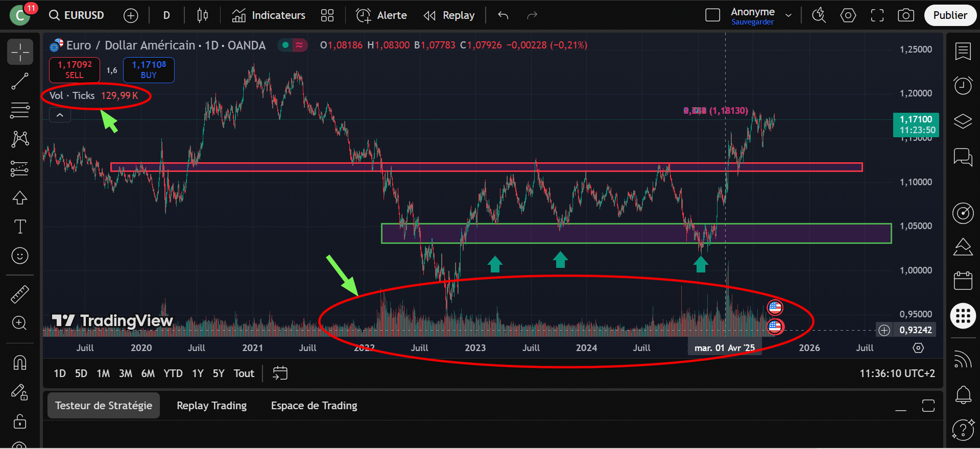Open the Espace de Trading tab

point(314,406)
